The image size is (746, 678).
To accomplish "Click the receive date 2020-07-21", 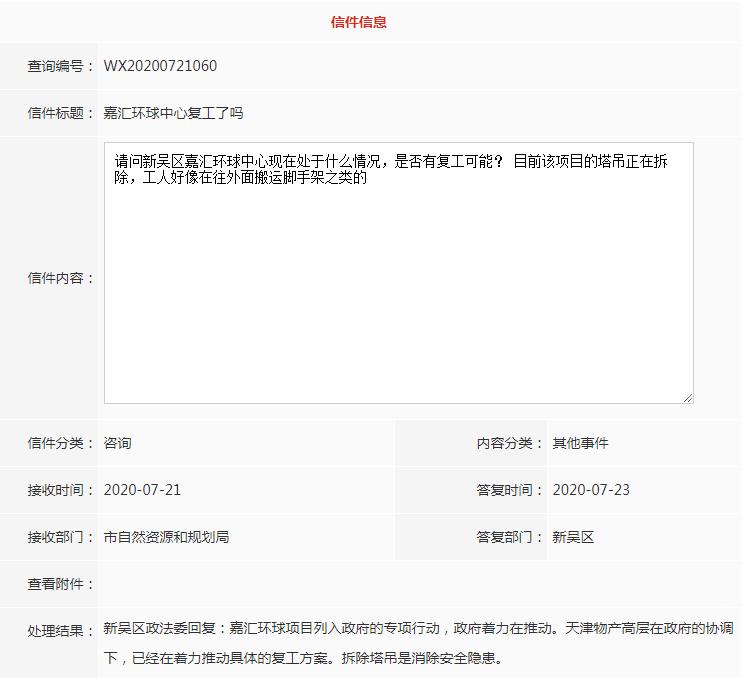I will pos(142,490).
